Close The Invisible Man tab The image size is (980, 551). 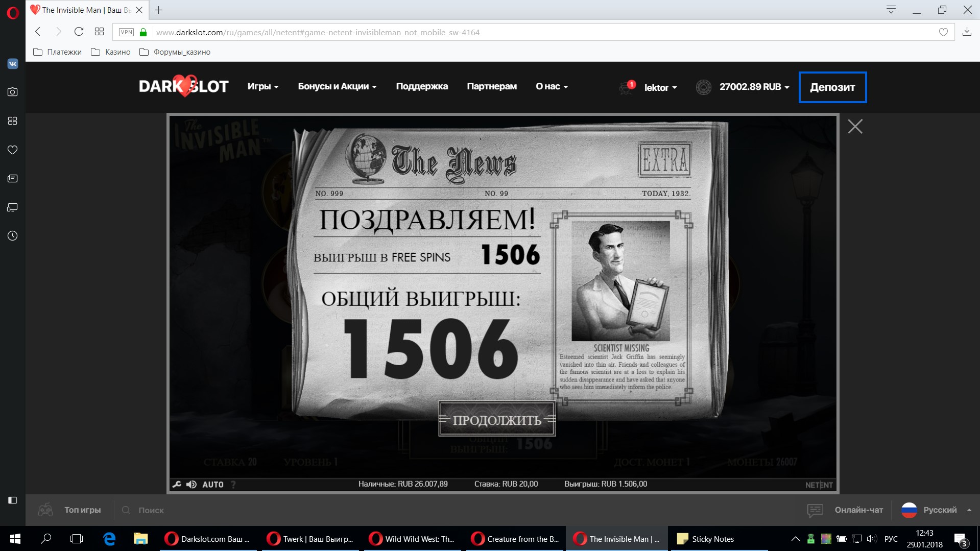(139, 10)
